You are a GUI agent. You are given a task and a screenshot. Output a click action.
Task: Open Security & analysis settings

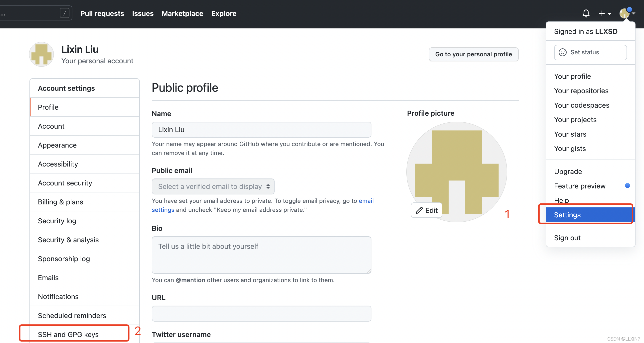click(85, 240)
